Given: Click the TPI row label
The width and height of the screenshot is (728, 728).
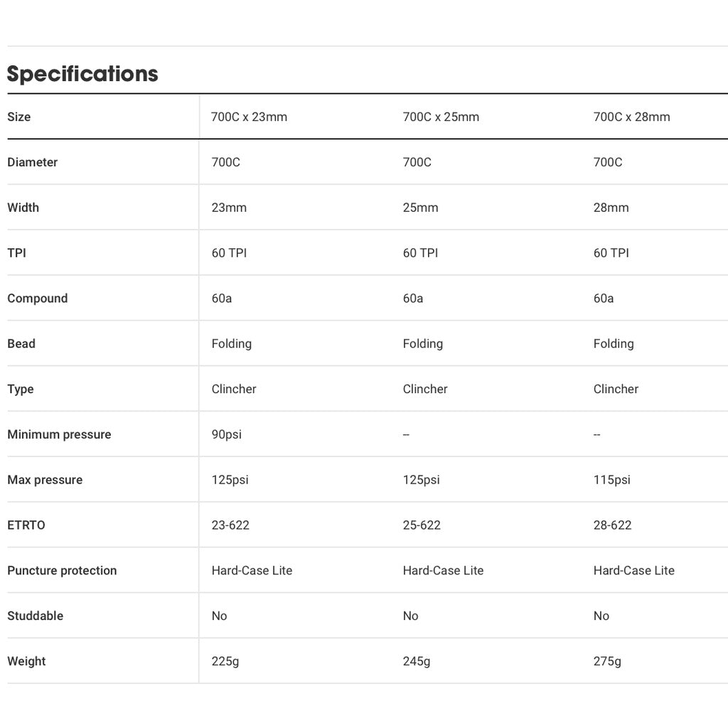Looking at the screenshot, I should (x=16, y=253).
